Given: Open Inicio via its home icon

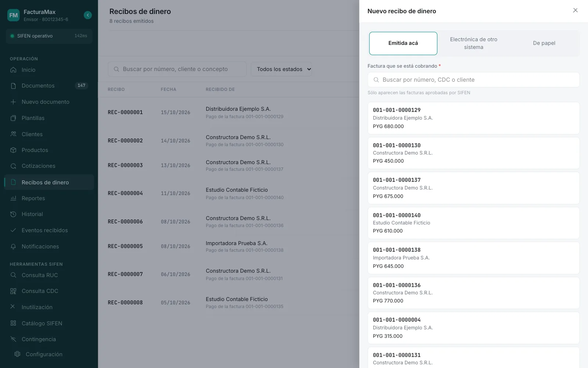Looking at the screenshot, I should [x=13, y=70].
